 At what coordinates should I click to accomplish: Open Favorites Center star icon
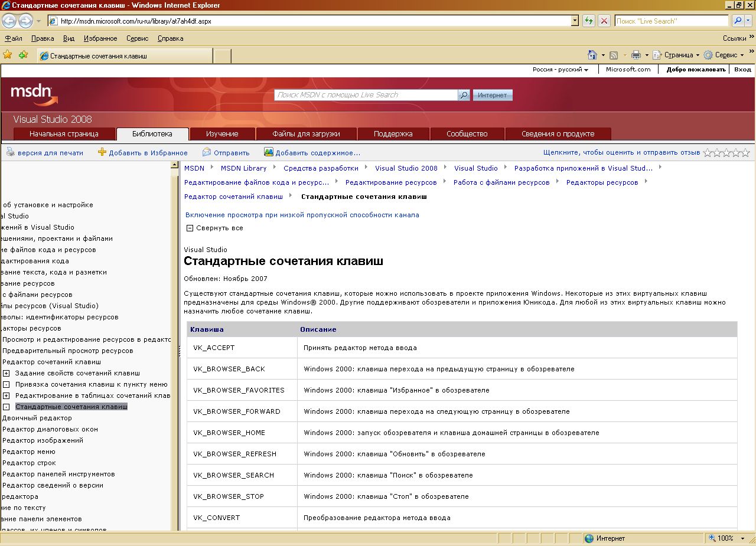(x=8, y=55)
